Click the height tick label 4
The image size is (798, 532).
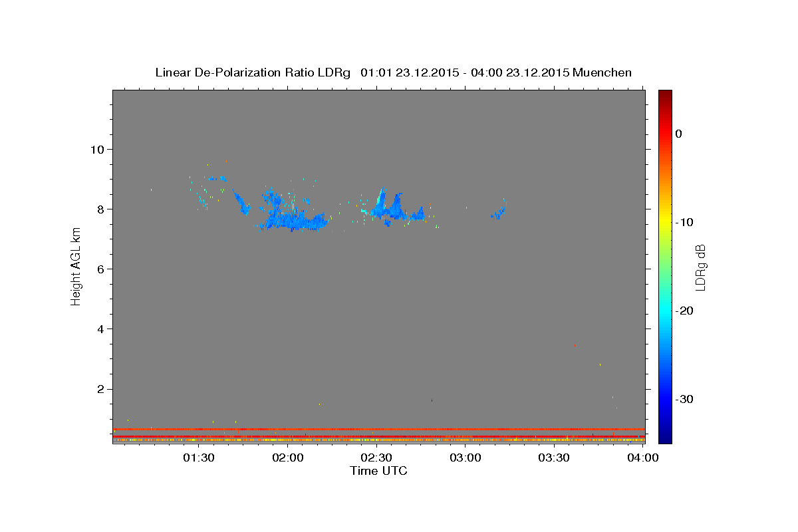101,329
